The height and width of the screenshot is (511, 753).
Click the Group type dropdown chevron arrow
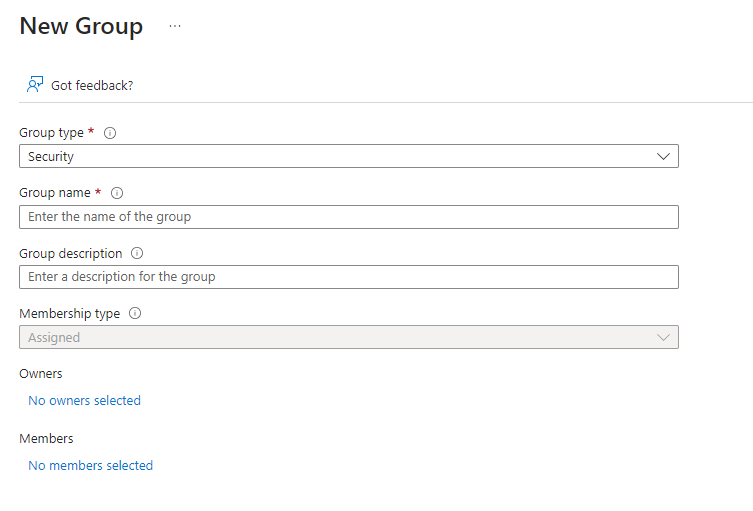tap(663, 157)
